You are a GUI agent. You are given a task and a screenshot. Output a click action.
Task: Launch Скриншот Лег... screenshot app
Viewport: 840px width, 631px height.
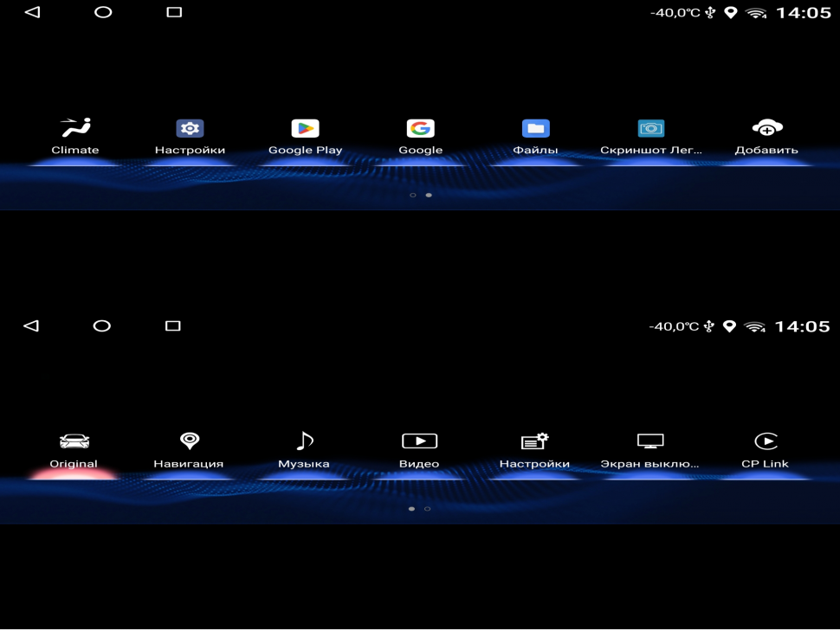pyautogui.click(x=651, y=129)
